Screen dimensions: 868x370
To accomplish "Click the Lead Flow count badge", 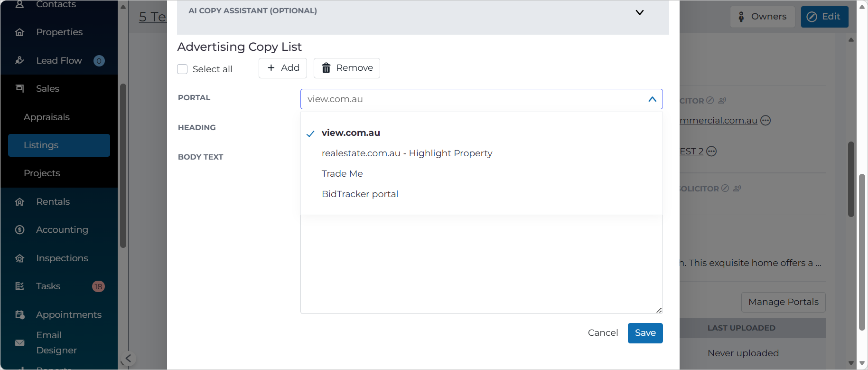I will click(99, 61).
